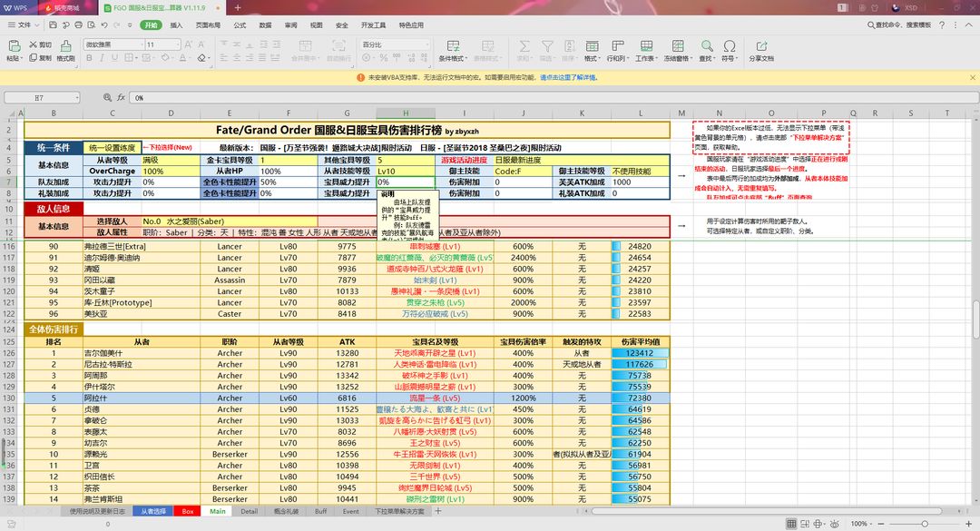Click the new document tab plus button
Viewport: 980px width, 531px height.
coord(238,7)
